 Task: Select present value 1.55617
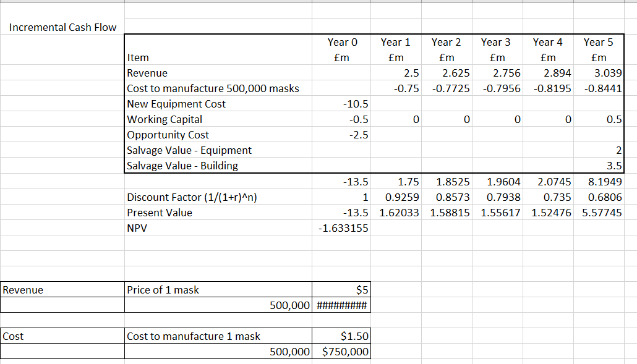click(498, 212)
